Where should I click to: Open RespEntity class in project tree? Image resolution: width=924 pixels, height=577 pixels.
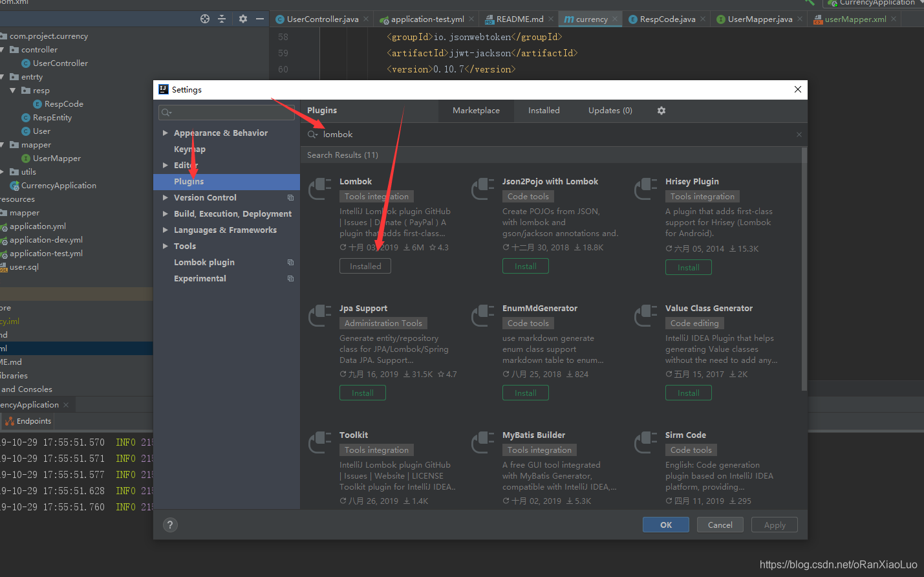[x=52, y=118]
